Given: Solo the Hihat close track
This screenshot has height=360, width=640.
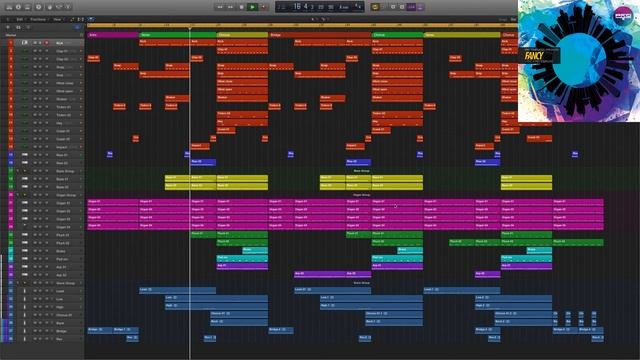Looking at the screenshot, I should pyautogui.click(x=40, y=83).
